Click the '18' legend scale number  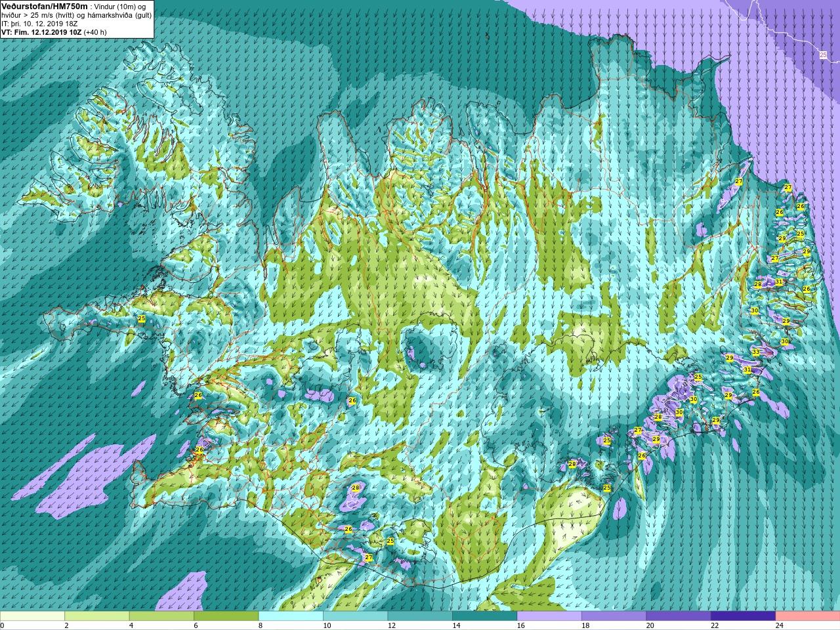coord(585,625)
